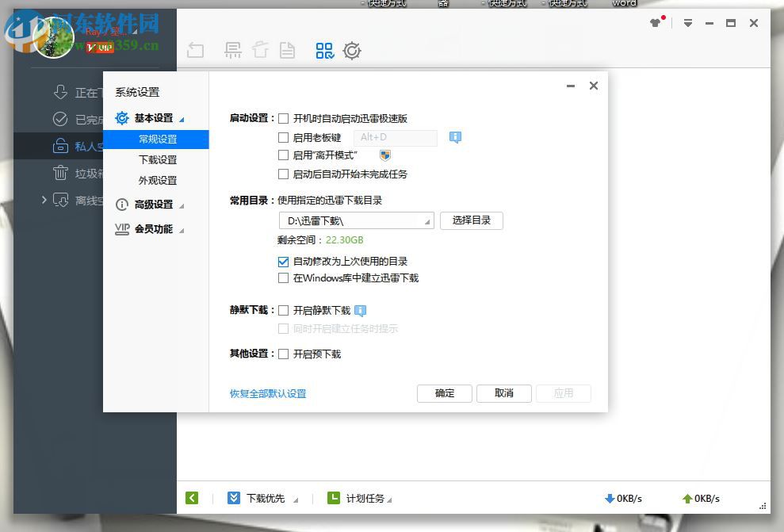Open the settings gear icon in toolbar
784x532 pixels.
pyautogui.click(x=352, y=50)
